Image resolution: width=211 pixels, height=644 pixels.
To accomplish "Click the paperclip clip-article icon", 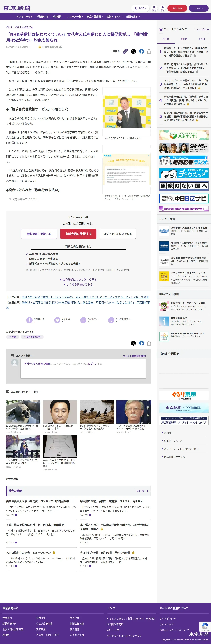I will (x=125, y=51).
